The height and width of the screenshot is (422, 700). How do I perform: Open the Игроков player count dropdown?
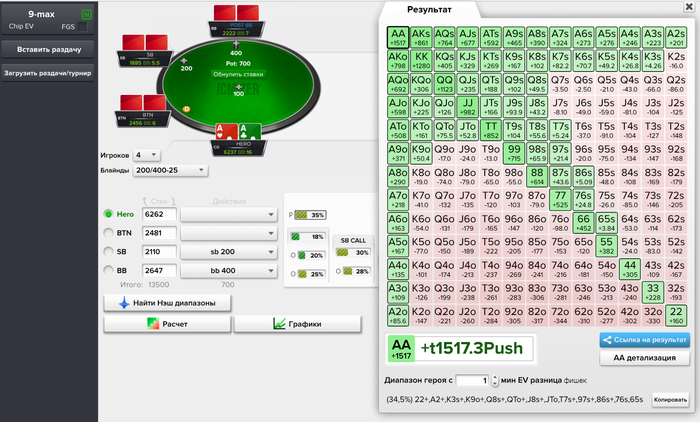click(146, 155)
